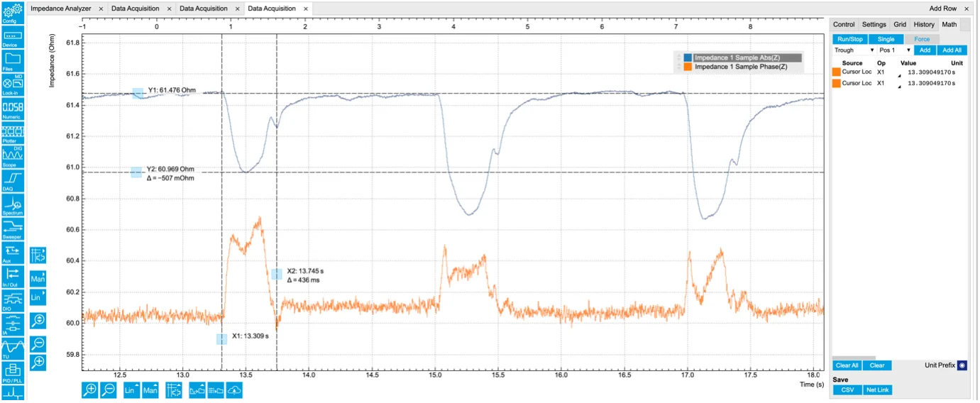Viewport: 980px width, 403px height.
Task: Click the Add All button
Action: click(x=951, y=50)
